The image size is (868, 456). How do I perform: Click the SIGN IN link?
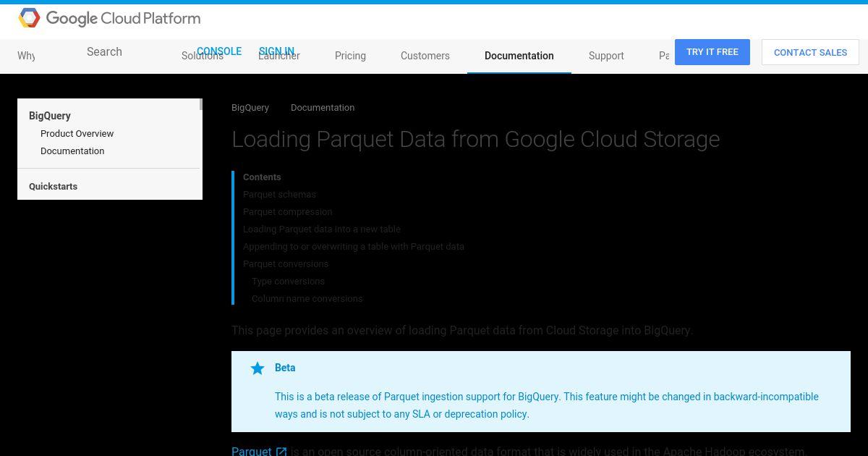click(x=276, y=51)
